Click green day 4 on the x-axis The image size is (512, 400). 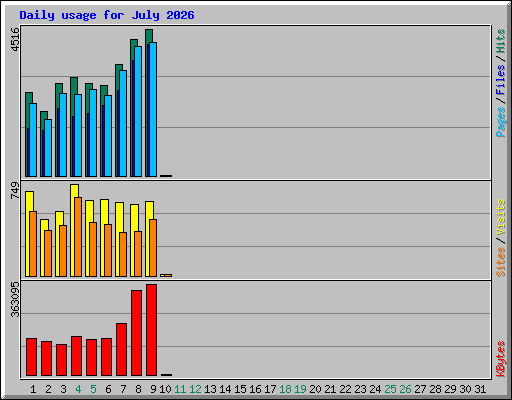click(x=78, y=389)
